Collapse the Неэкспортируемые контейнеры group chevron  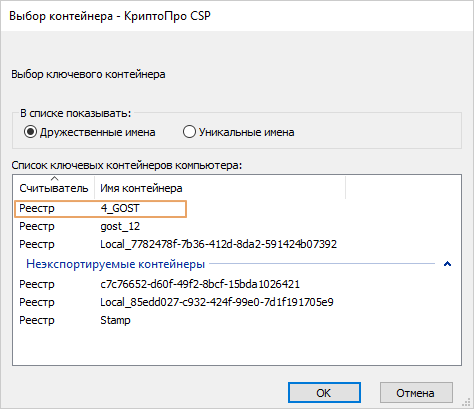tap(447, 264)
